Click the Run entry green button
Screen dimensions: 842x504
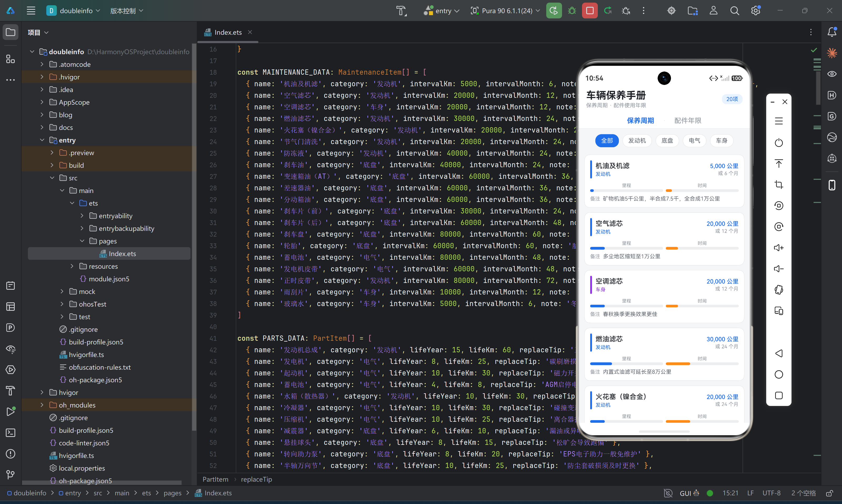click(x=554, y=11)
